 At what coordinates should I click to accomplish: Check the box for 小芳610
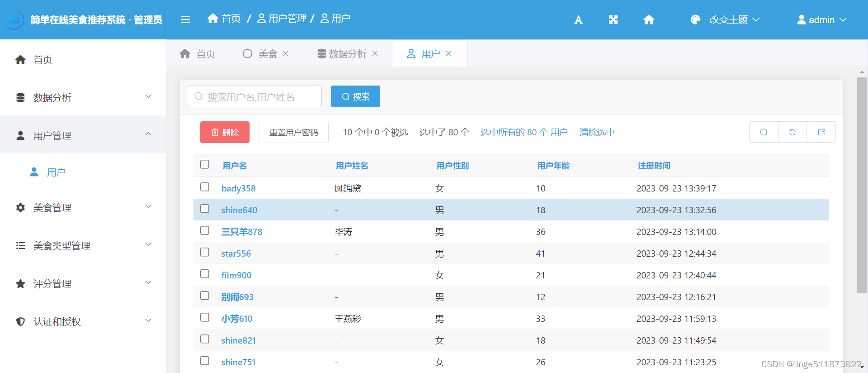[x=205, y=317]
